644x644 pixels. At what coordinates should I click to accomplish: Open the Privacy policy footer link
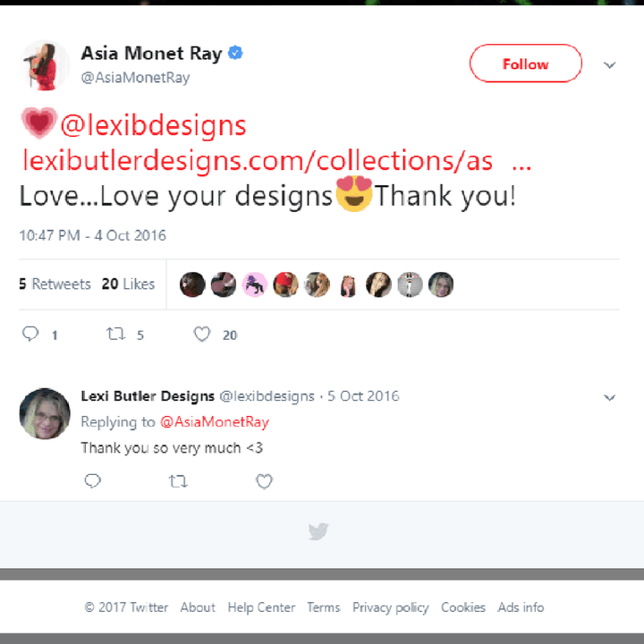point(390,607)
